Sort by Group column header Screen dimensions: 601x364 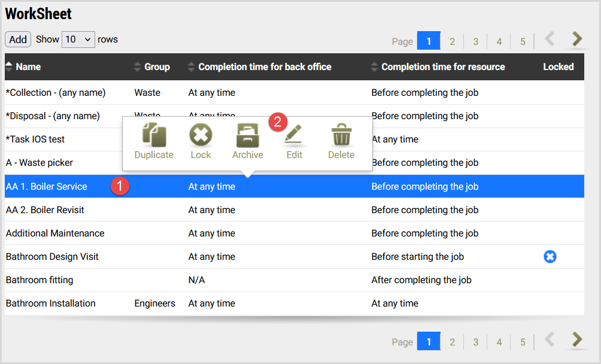pyautogui.click(x=157, y=66)
